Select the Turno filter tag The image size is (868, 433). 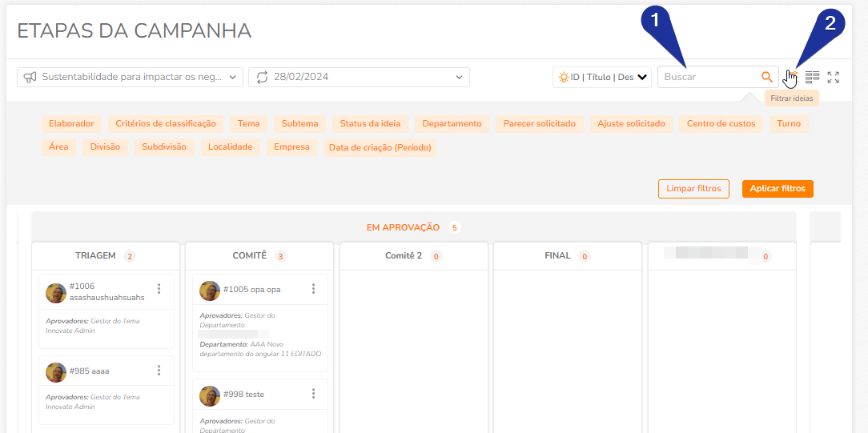789,123
